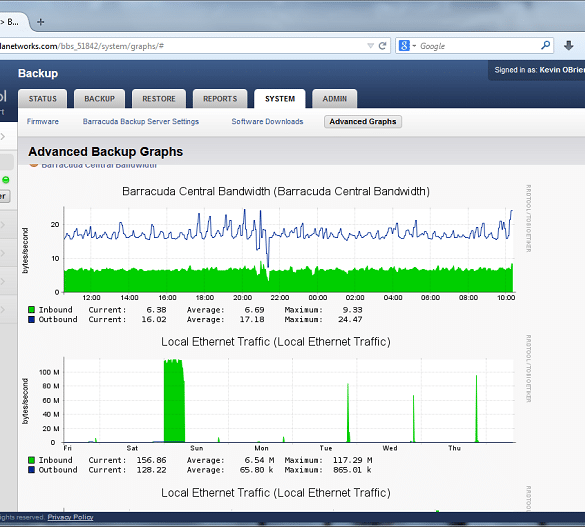Open the Software Downloads page
Screen dimensions: 585x527
tap(267, 122)
